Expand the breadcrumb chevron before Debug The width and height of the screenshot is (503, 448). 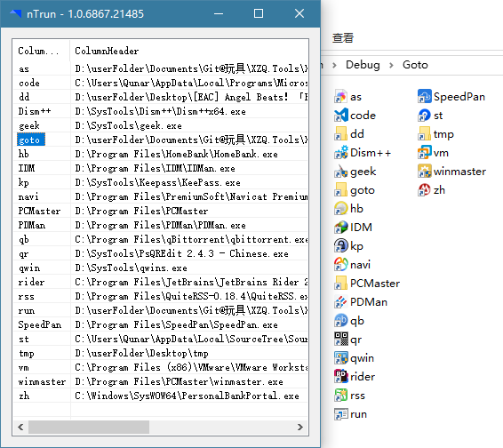pyautogui.click(x=334, y=65)
